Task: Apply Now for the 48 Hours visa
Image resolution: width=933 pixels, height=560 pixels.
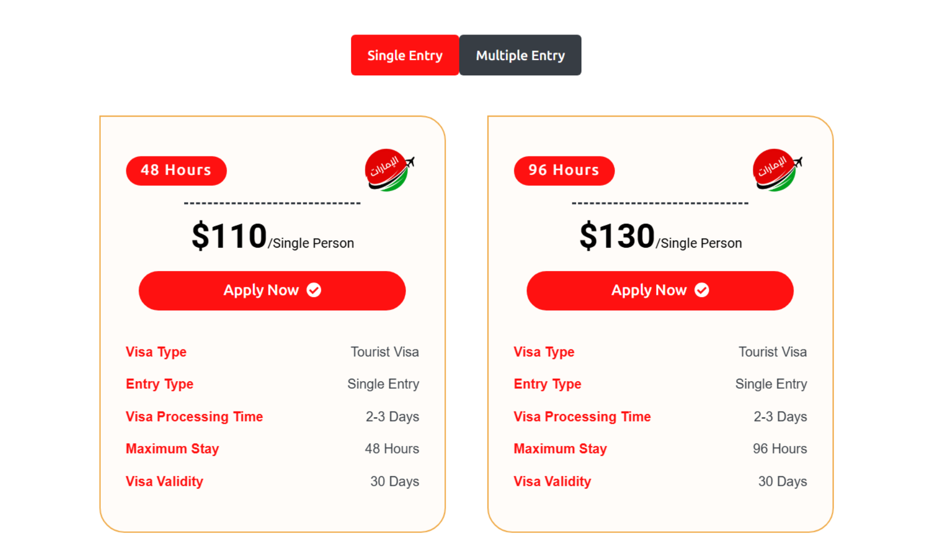Action: click(272, 290)
